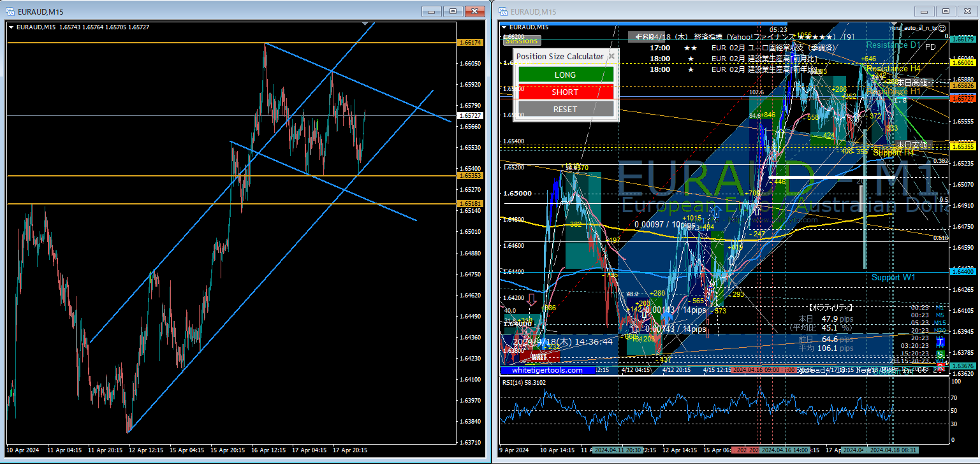Click the red R button
Screen dimensions: 980x465
pyautogui.click(x=940, y=366)
